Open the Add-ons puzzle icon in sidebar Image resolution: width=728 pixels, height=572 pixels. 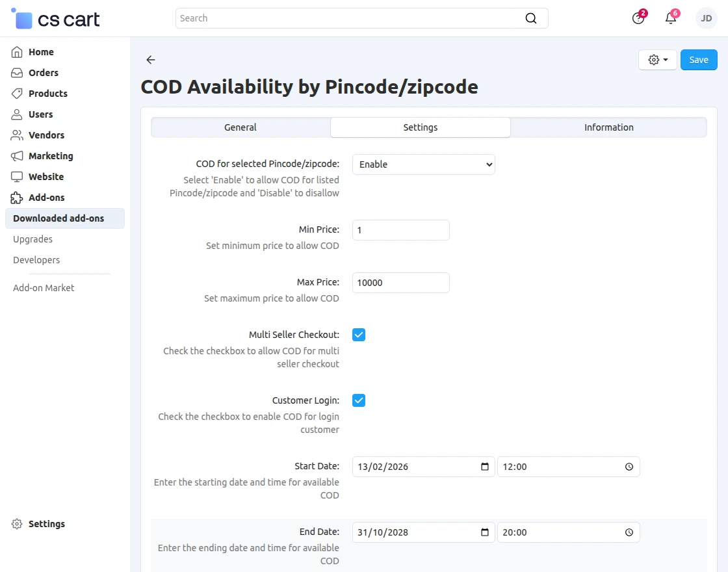click(x=18, y=198)
